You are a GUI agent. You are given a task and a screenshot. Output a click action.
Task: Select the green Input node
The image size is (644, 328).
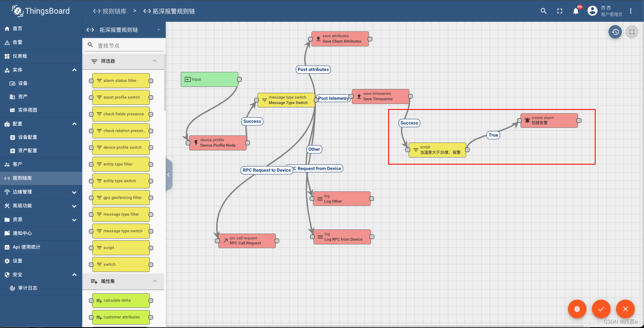(x=209, y=79)
